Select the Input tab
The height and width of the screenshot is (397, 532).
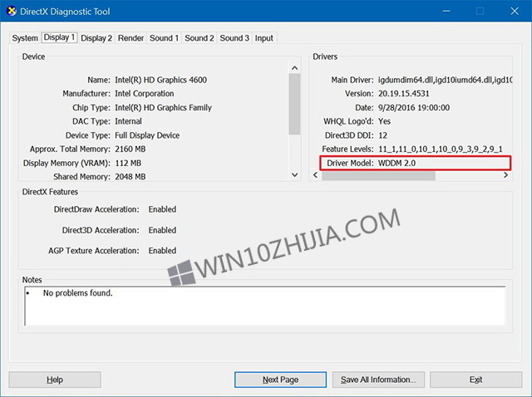(x=264, y=38)
